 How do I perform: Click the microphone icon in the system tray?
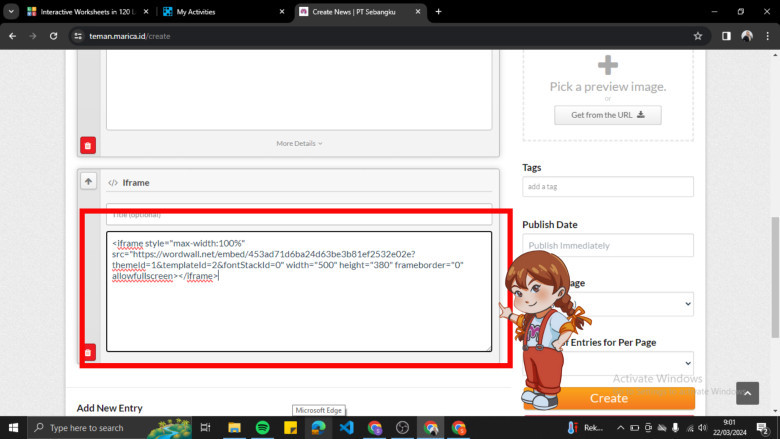click(676, 428)
